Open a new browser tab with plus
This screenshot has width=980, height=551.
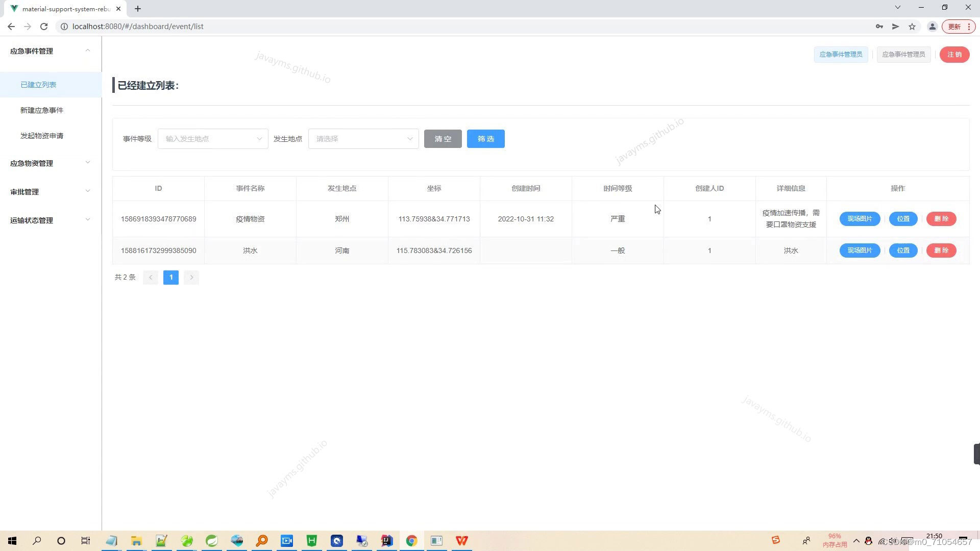[x=138, y=9]
